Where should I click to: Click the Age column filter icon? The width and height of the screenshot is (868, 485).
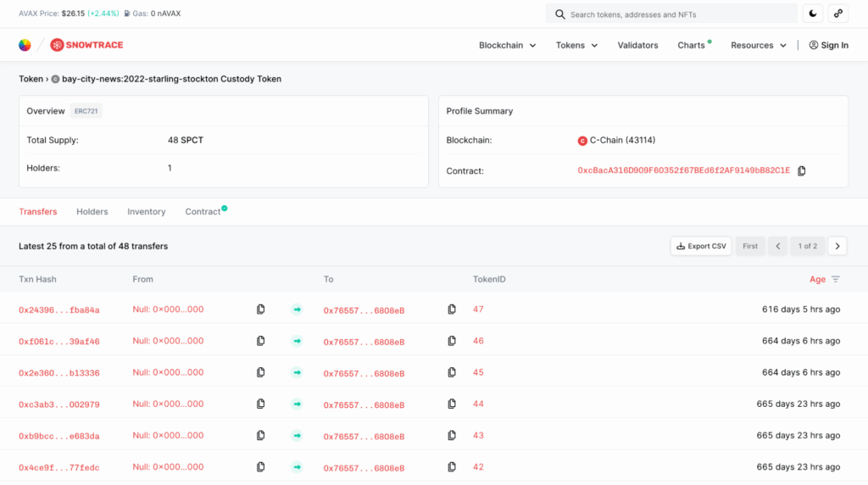[x=836, y=280]
